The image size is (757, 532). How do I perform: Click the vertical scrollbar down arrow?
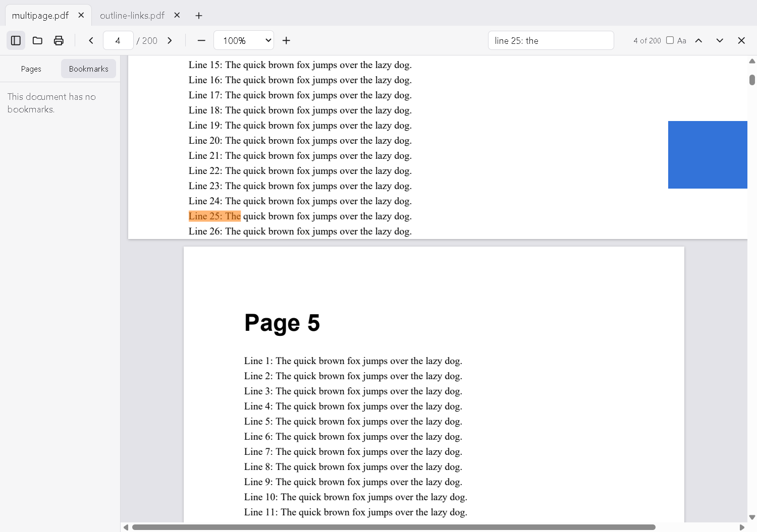coord(752,517)
